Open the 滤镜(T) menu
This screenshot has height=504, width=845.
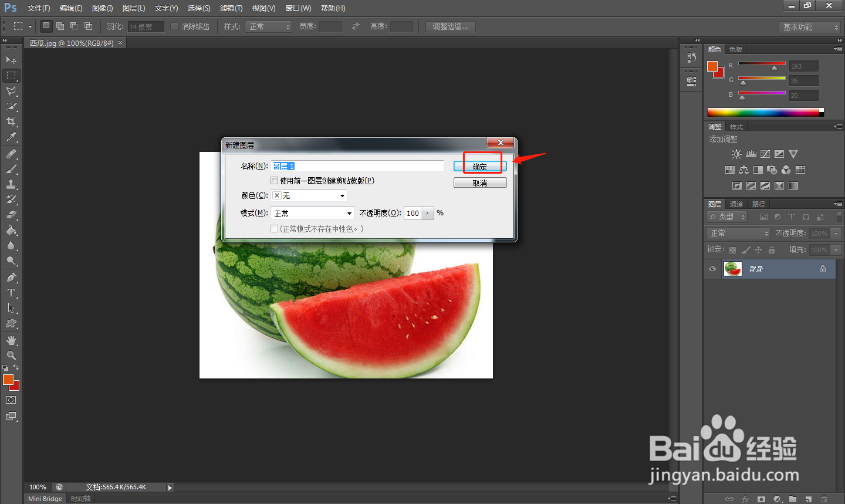231,8
